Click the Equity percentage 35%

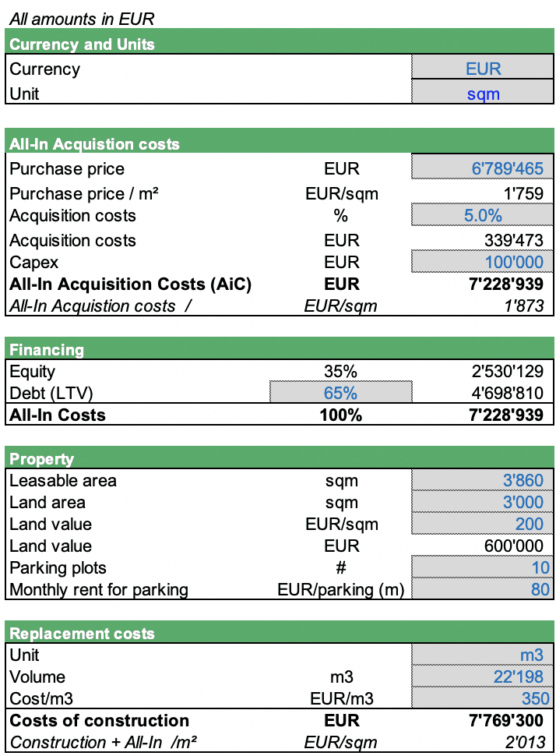(340, 371)
